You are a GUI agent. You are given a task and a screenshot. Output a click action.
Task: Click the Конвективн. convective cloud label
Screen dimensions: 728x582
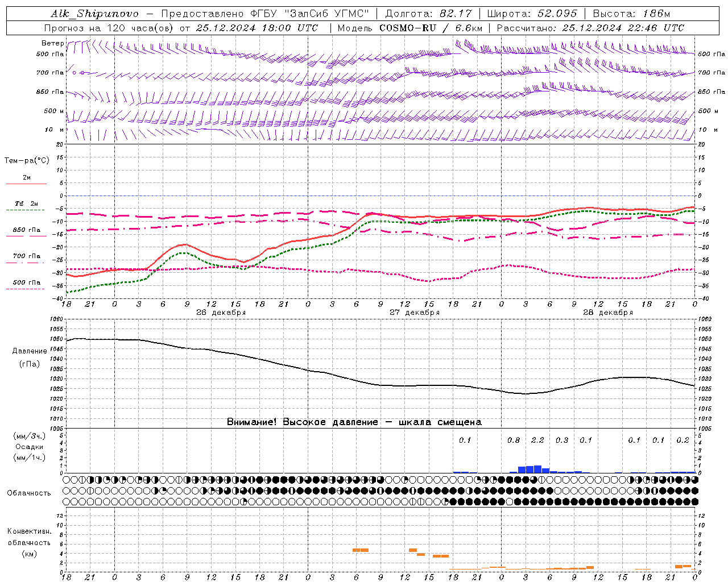(x=30, y=531)
